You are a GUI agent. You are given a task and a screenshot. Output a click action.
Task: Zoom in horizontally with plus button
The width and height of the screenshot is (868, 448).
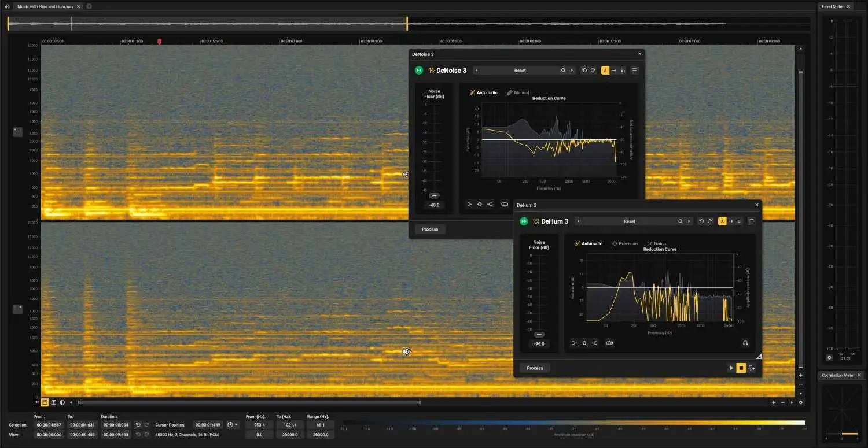[x=774, y=402]
